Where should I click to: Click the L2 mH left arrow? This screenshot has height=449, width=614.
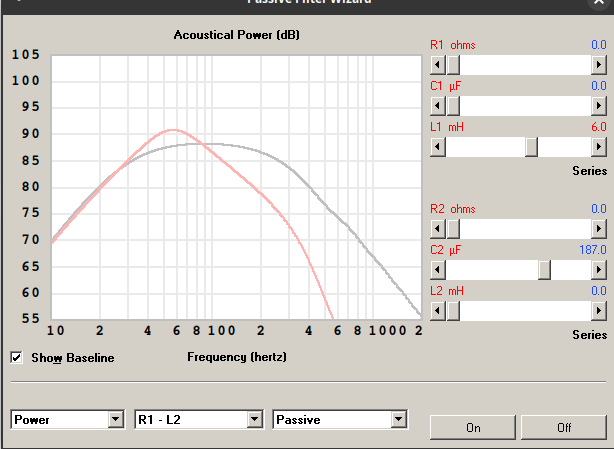[438, 311]
